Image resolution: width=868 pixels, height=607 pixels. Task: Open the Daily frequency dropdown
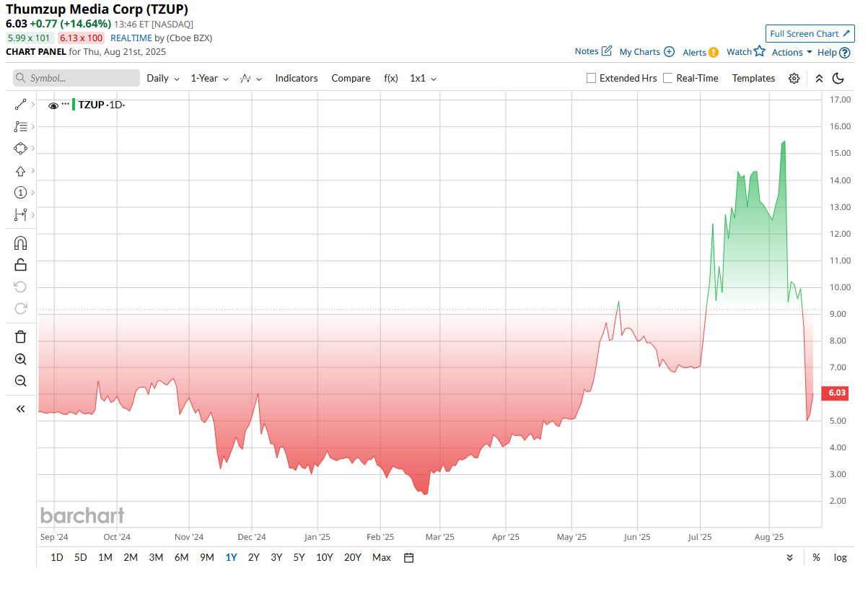[x=162, y=78]
